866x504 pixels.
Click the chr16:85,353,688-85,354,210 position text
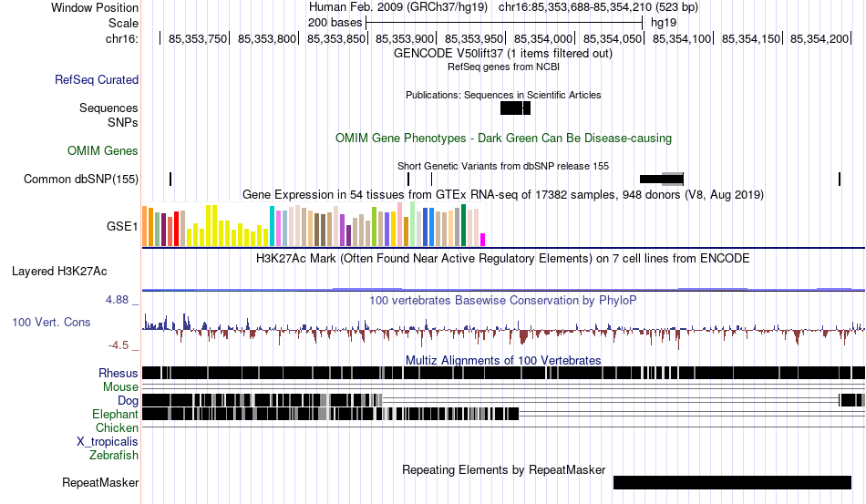[x=598, y=7]
